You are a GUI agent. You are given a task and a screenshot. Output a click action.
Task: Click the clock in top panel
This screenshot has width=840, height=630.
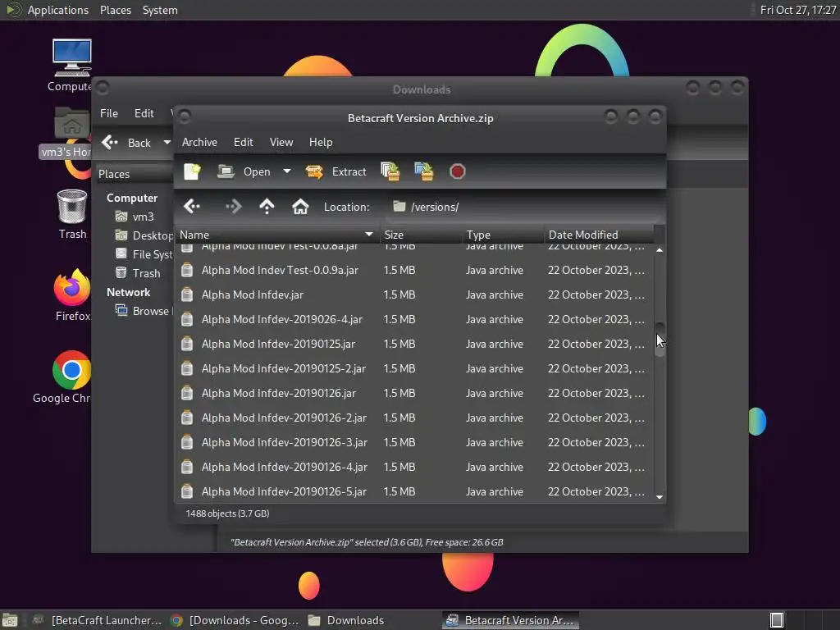797,10
